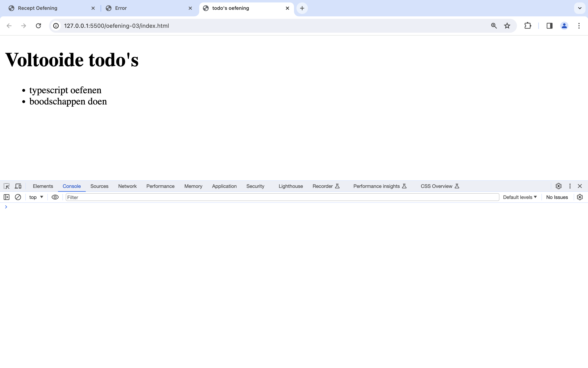Show the console sidebar
The height and width of the screenshot is (368, 588).
[7, 197]
